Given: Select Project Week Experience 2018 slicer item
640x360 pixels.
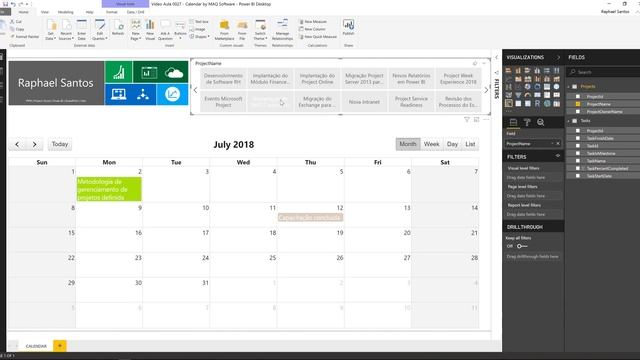Looking at the screenshot, I should point(458,79).
